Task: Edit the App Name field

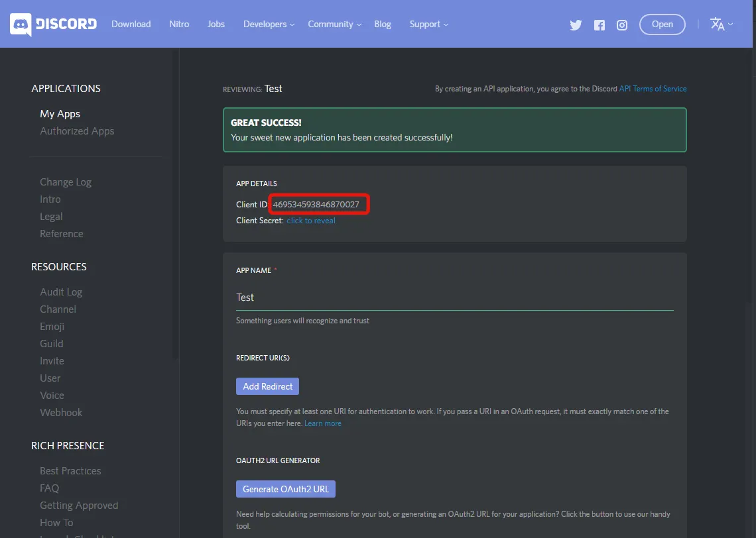Action: [x=455, y=297]
